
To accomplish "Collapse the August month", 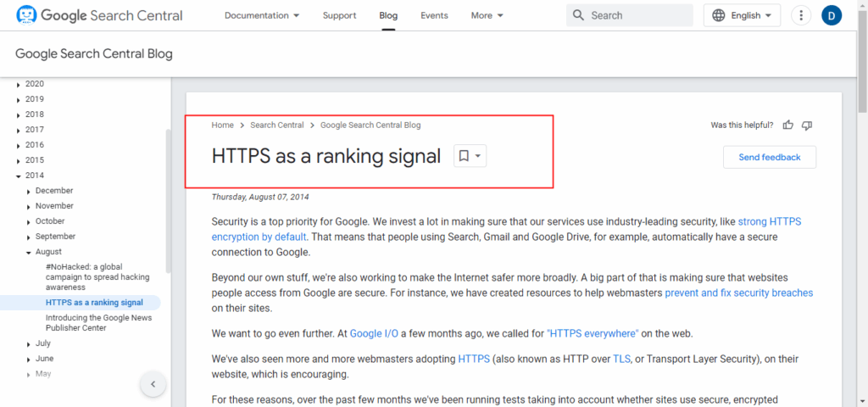I will 28,252.
